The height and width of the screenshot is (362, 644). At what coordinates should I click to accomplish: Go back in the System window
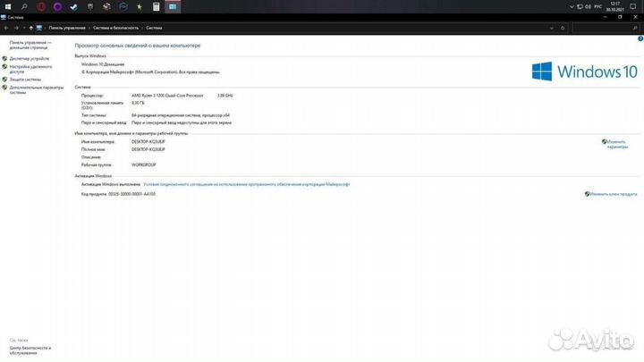[x=6, y=28]
